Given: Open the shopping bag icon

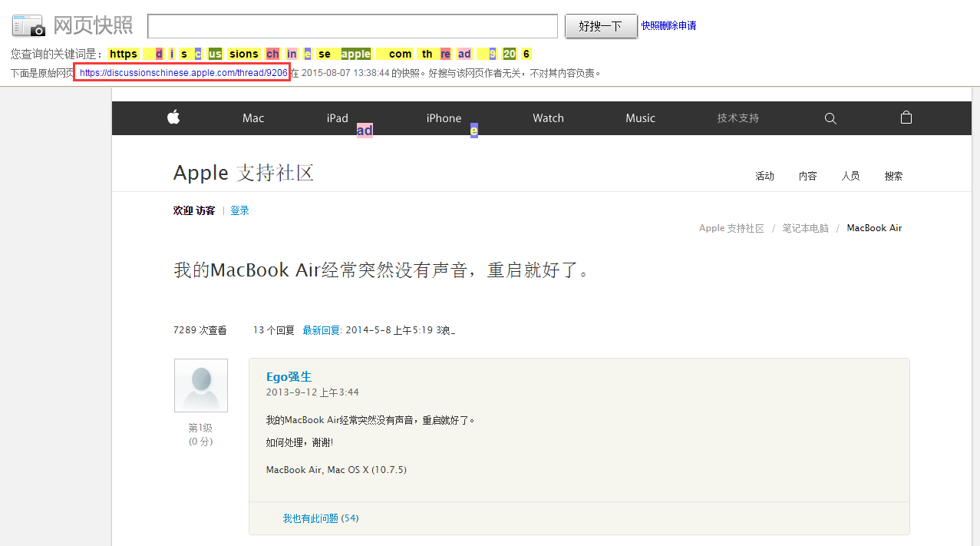Looking at the screenshot, I should pos(906,117).
